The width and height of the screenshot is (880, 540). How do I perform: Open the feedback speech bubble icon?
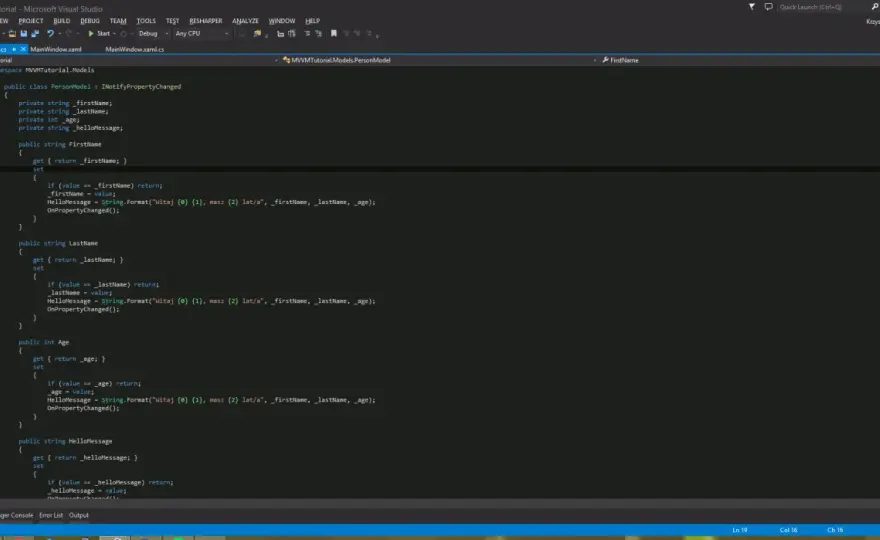768,7
